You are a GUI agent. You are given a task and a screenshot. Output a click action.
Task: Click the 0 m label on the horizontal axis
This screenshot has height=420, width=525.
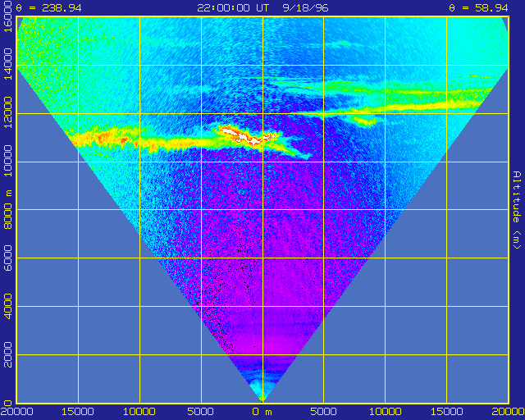(x=262, y=412)
